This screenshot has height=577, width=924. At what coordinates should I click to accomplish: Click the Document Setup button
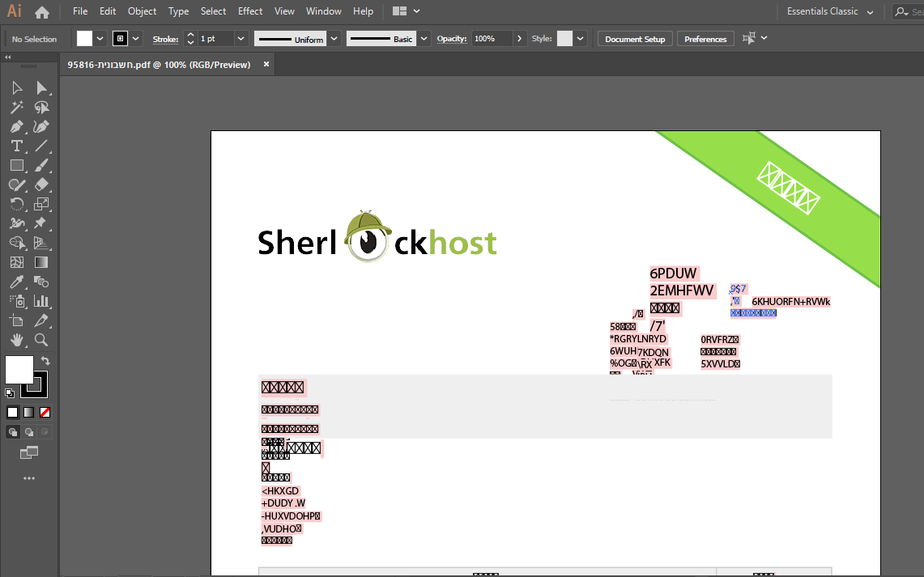(x=635, y=39)
